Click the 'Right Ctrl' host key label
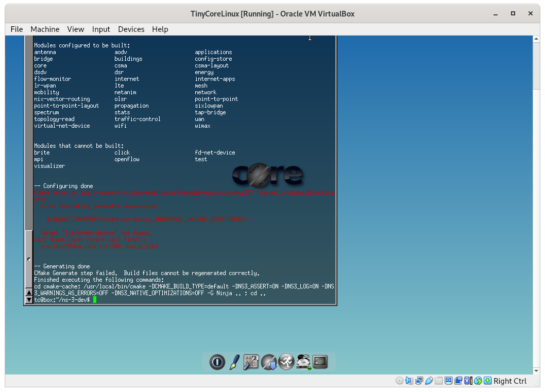This screenshot has height=392, width=545. [510, 381]
